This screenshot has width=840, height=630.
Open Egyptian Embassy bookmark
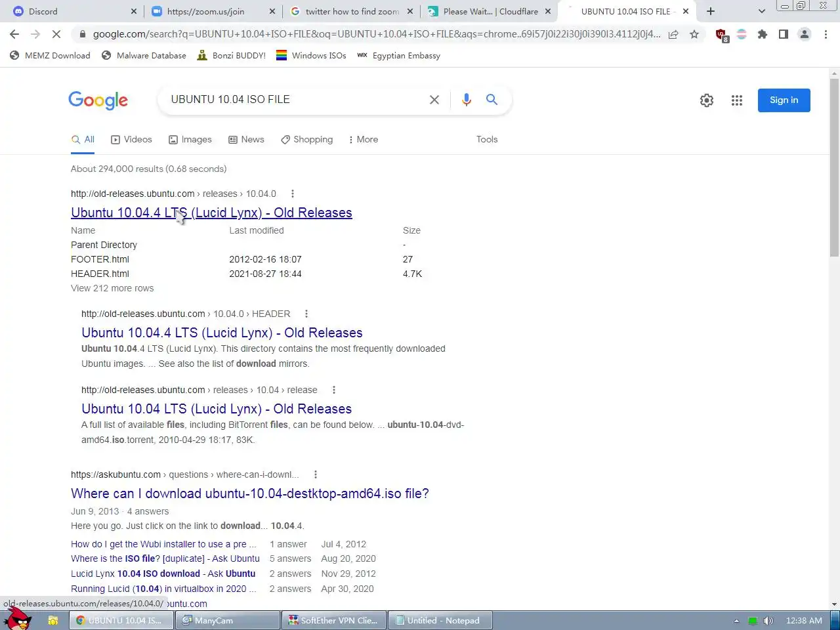pyautogui.click(x=398, y=56)
